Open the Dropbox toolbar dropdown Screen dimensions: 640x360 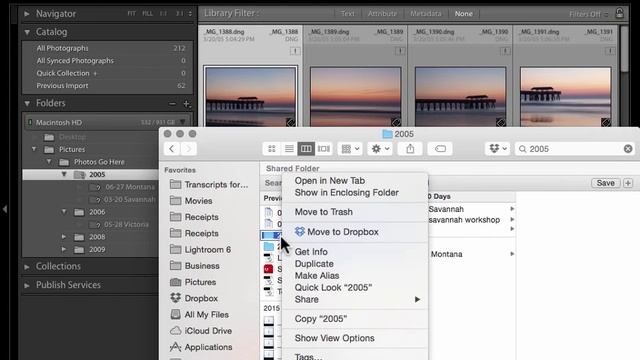(498, 149)
